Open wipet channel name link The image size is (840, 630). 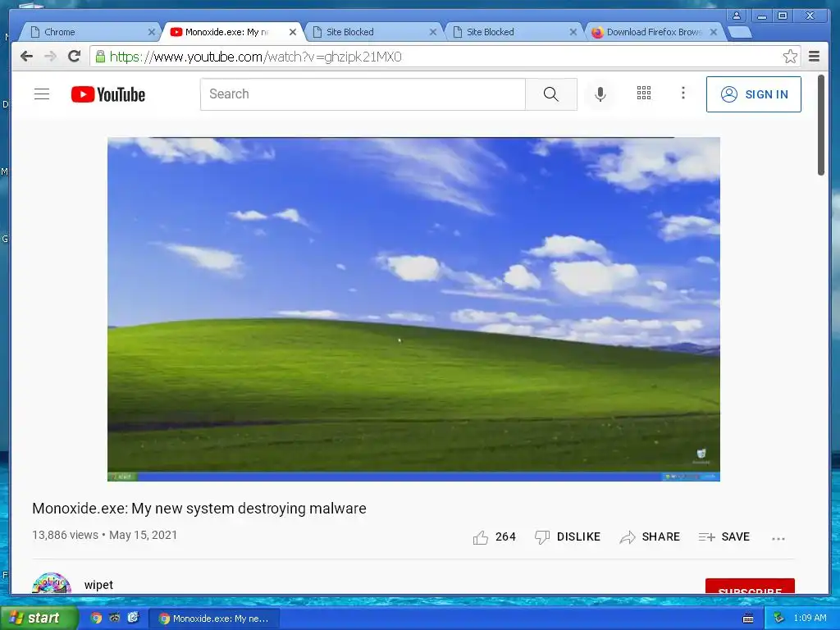click(98, 585)
